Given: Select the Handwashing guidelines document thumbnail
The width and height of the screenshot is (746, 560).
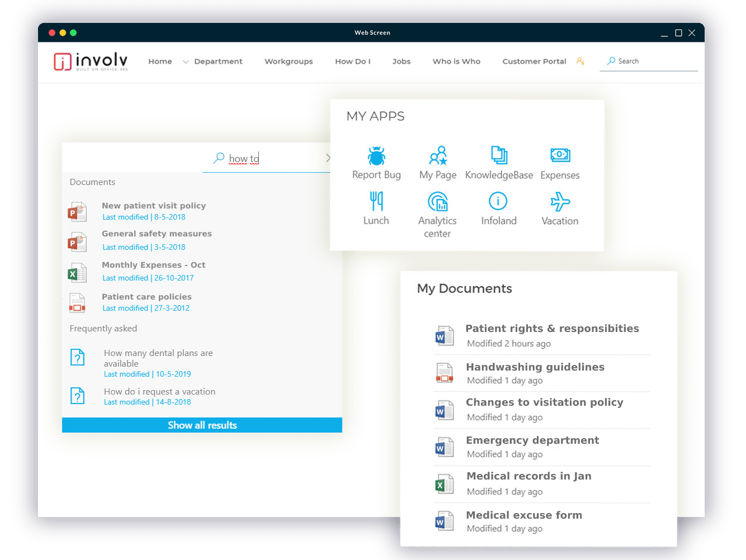Looking at the screenshot, I should click(445, 373).
